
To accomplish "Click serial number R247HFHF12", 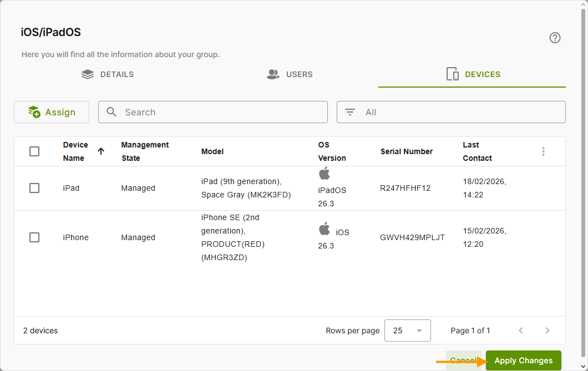I will point(405,188).
